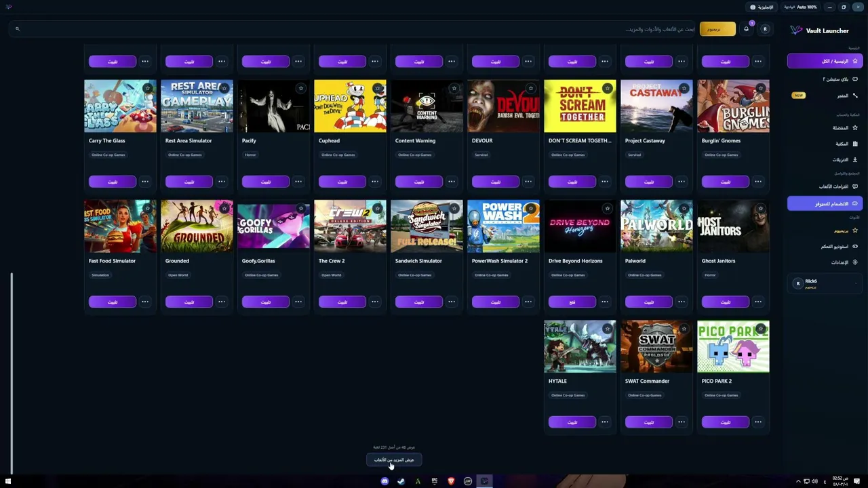Screen dimensions: 868x488
Task: Favorite Palworld using its star icon
Action: tap(684, 208)
